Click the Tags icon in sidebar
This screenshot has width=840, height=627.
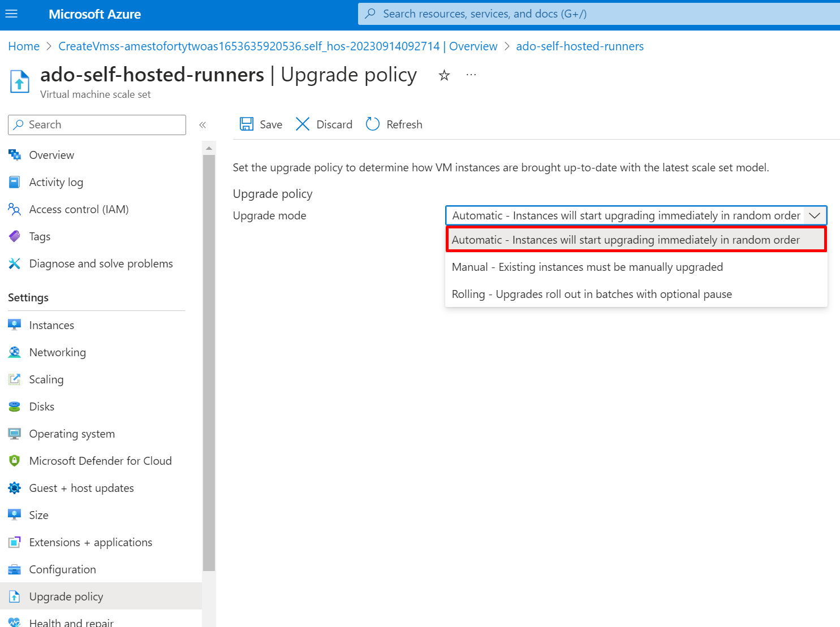(15, 236)
